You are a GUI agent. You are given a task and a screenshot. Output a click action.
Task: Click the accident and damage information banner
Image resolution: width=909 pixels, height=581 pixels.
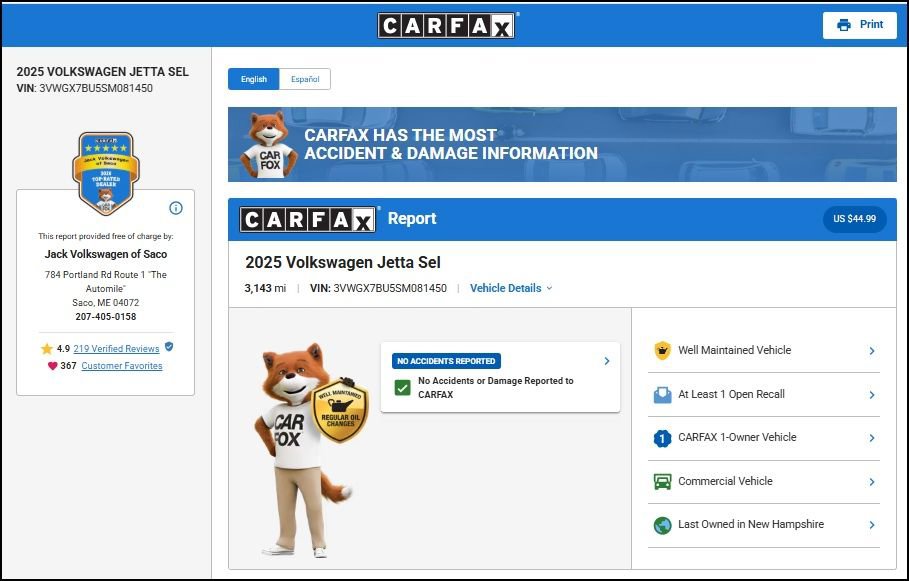pos(562,144)
